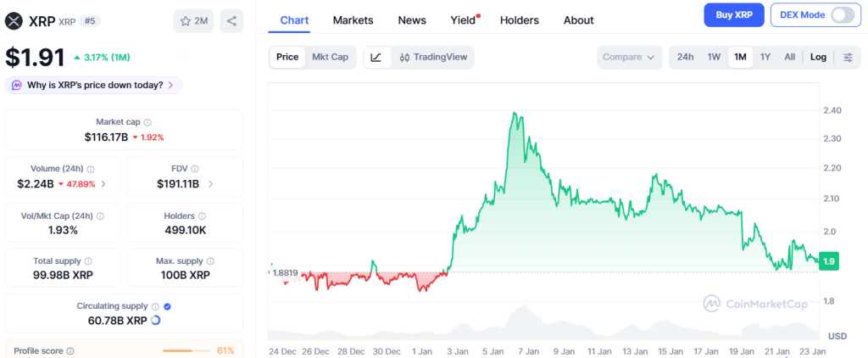868x358 pixels.
Task: Expand the FDV details chevron
Action: [210, 184]
